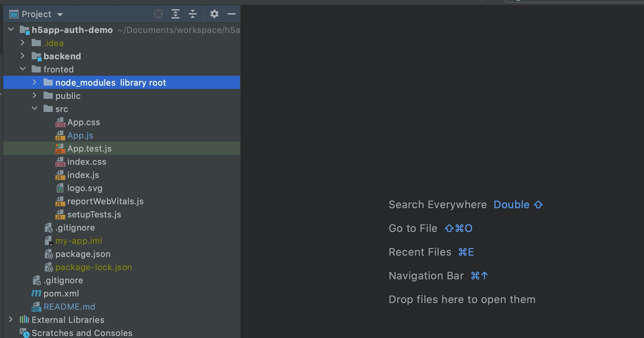Open Project view options via gear icon
This screenshot has height=338, width=644.
(214, 14)
